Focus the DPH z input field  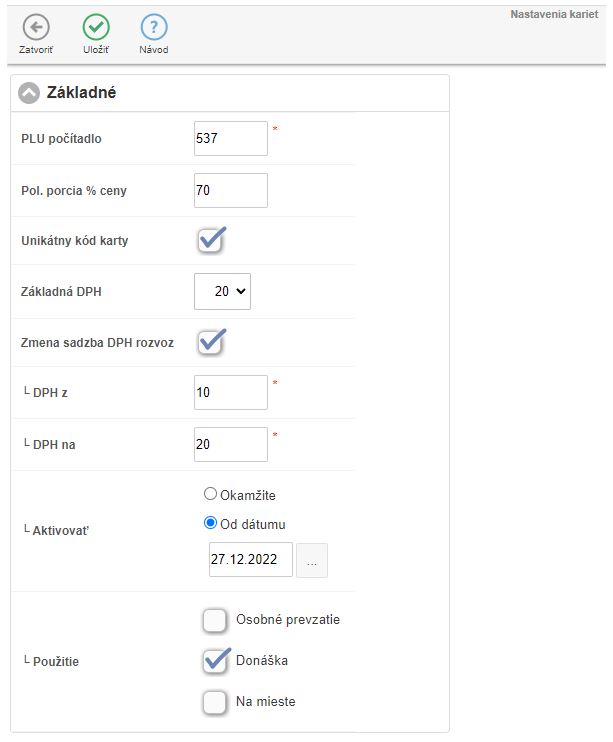[x=231, y=393]
